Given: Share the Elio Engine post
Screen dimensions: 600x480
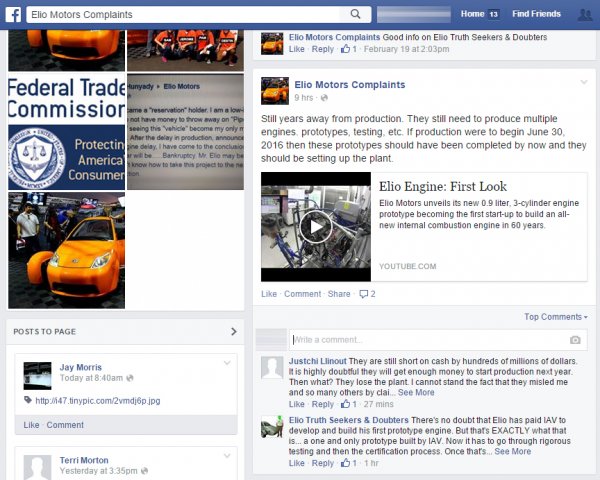Looking at the screenshot, I should click(x=339, y=294).
